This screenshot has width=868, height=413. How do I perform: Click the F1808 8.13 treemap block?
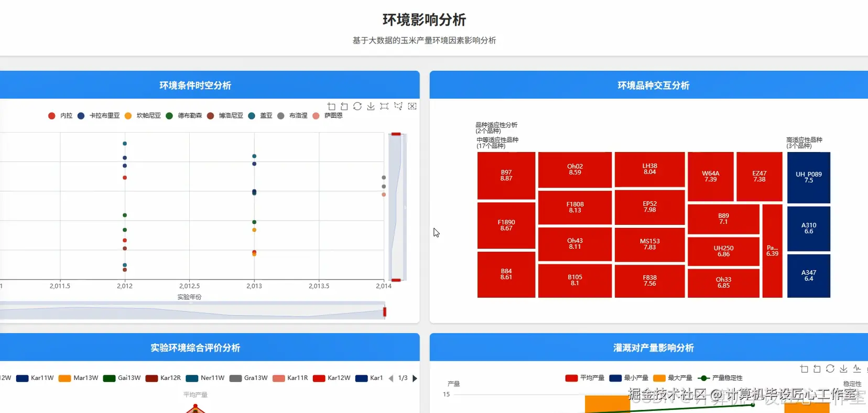click(575, 208)
